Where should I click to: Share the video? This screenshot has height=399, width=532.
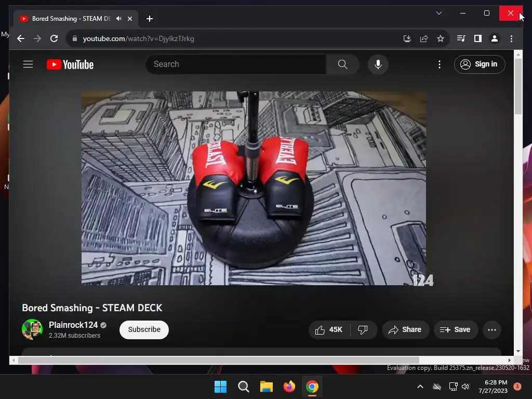pos(405,330)
